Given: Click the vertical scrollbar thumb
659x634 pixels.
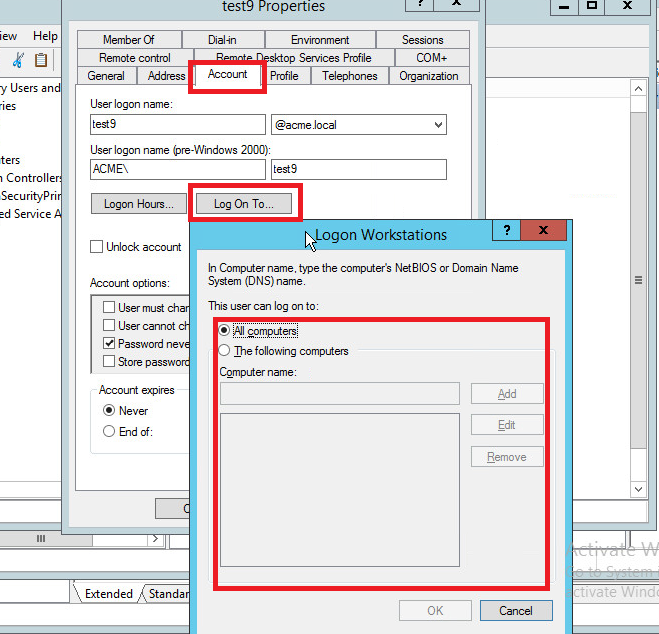Looking at the screenshot, I should coord(638,280).
